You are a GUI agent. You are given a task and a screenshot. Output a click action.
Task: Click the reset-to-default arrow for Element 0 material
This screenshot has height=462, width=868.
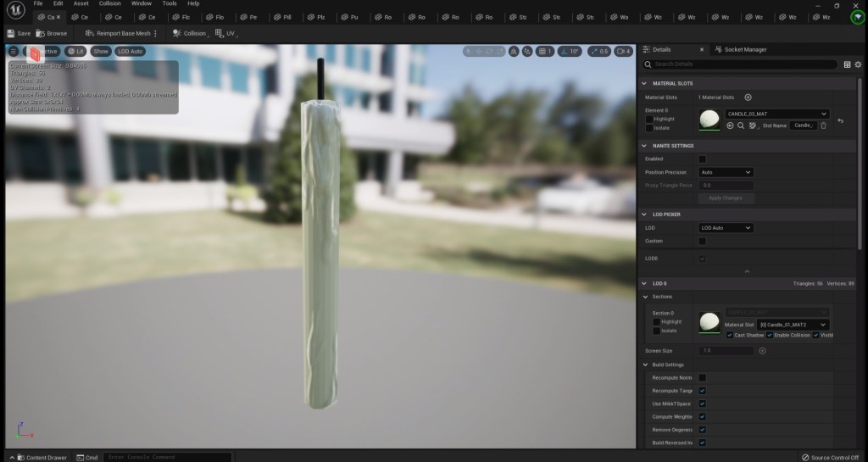(x=840, y=121)
